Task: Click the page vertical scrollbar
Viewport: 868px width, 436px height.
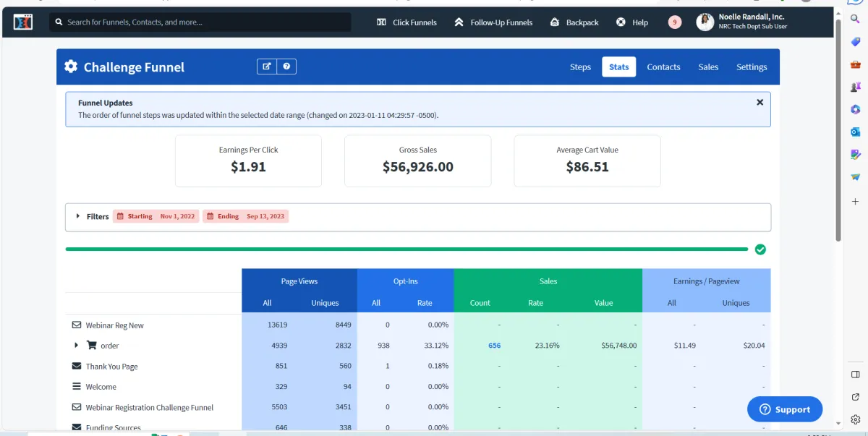Action: [x=838, y=130]
